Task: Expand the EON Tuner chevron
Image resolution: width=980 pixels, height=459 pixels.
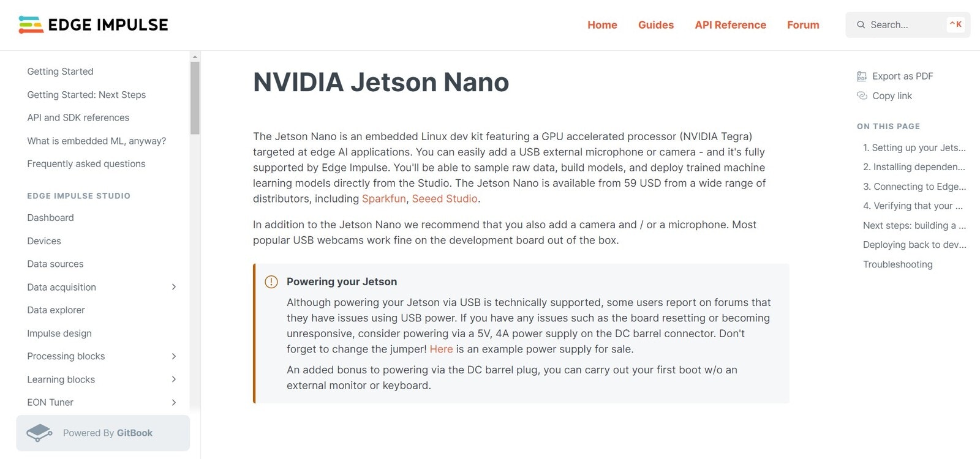Action: 174,402
